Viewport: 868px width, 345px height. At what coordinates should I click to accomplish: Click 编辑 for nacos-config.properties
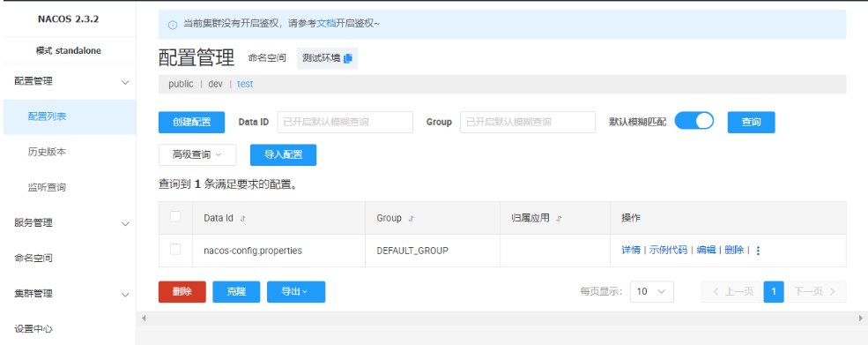click(706, 251)
